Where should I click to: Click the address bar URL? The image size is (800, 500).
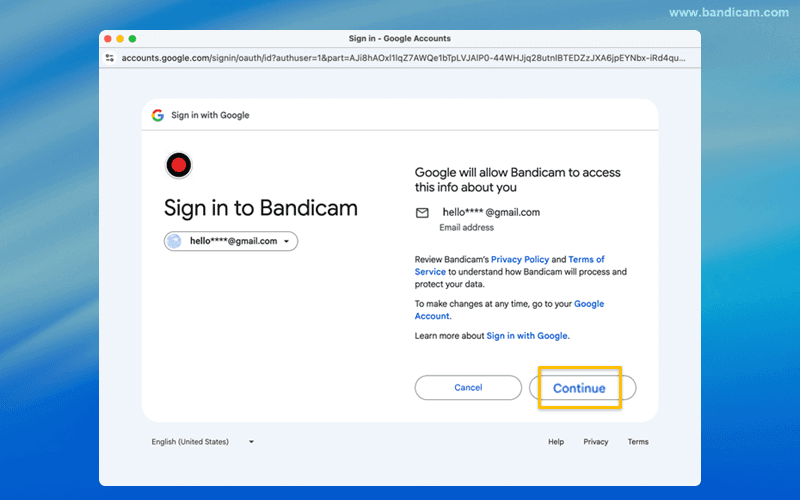[x=403, y=58]
